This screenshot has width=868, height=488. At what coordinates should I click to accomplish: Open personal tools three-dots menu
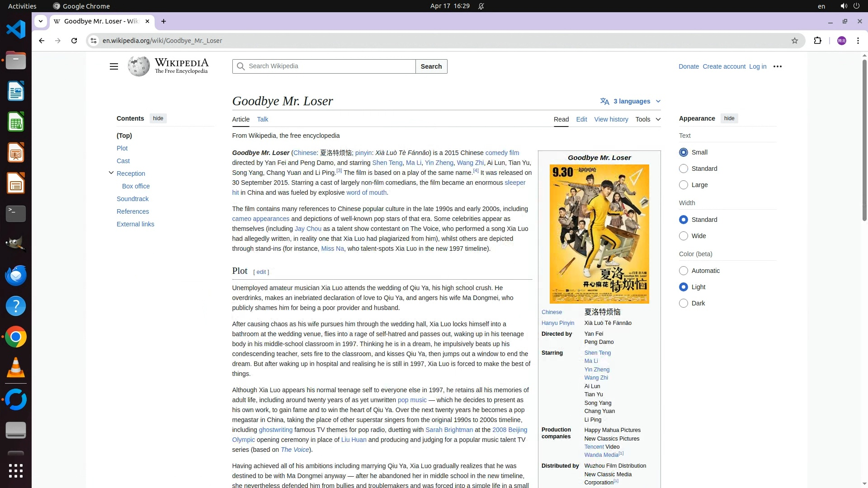point(778,66)
